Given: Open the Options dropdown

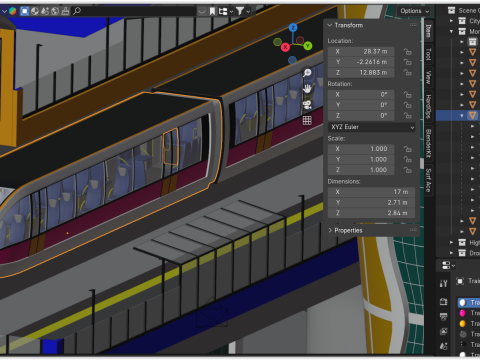Looking at the screenshot, I should [415, 11].
